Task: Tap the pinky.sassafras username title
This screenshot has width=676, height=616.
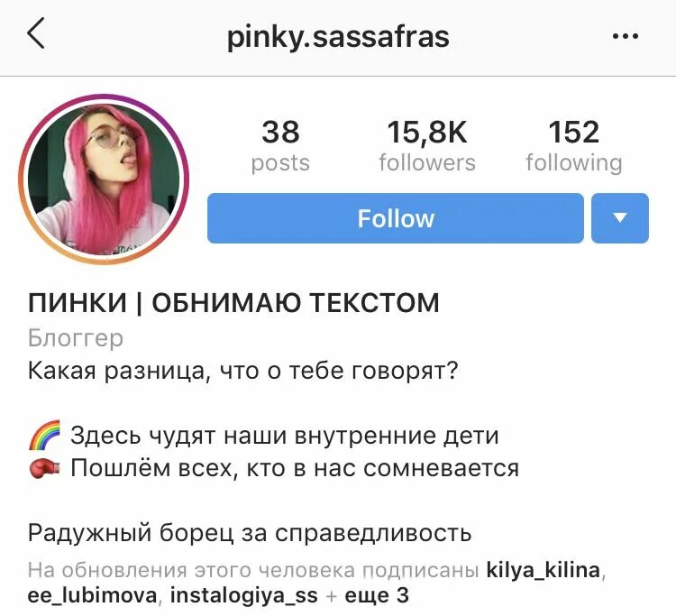Action: tap(338, 38)
